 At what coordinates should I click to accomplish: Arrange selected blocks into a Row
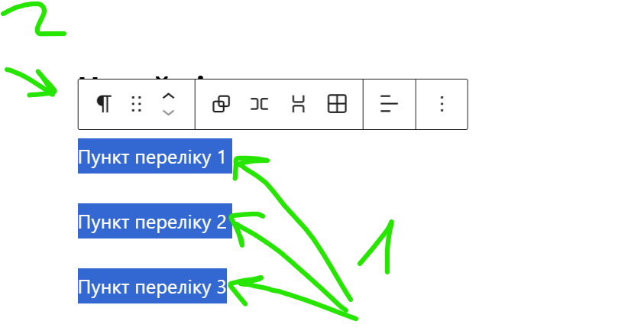[260, 104]
